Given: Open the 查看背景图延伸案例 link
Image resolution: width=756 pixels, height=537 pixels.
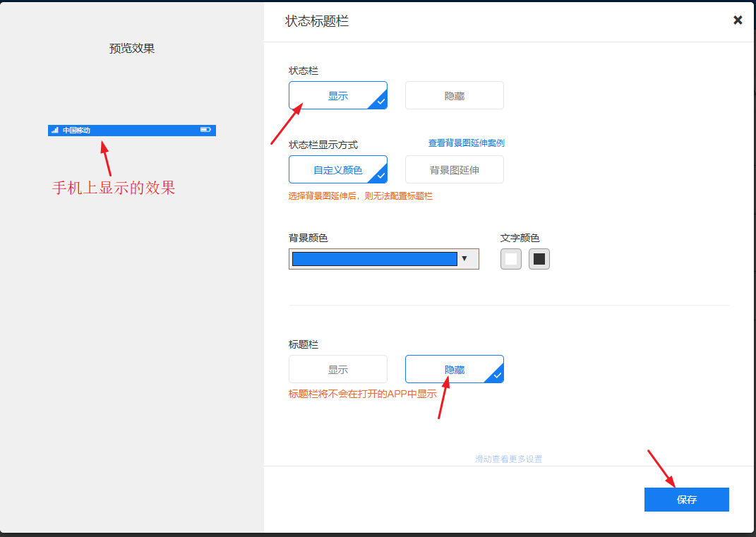Looking at the screenshot, I should 466,143.
